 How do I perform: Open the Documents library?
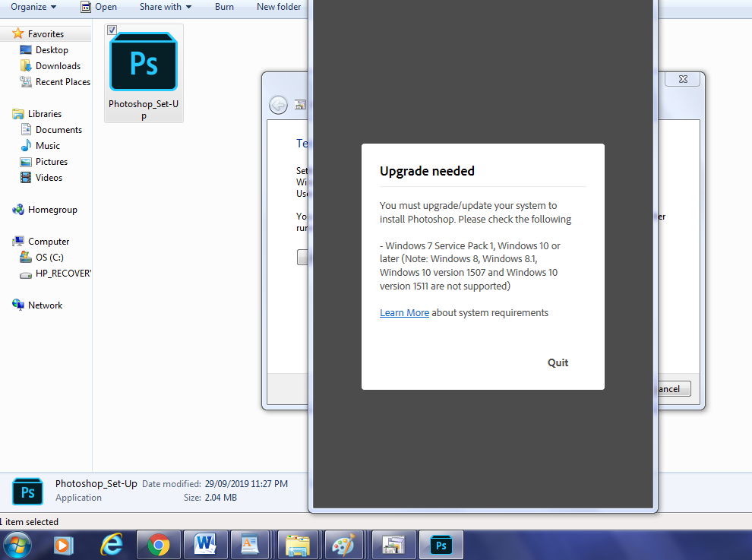click(x=58, y=130)
